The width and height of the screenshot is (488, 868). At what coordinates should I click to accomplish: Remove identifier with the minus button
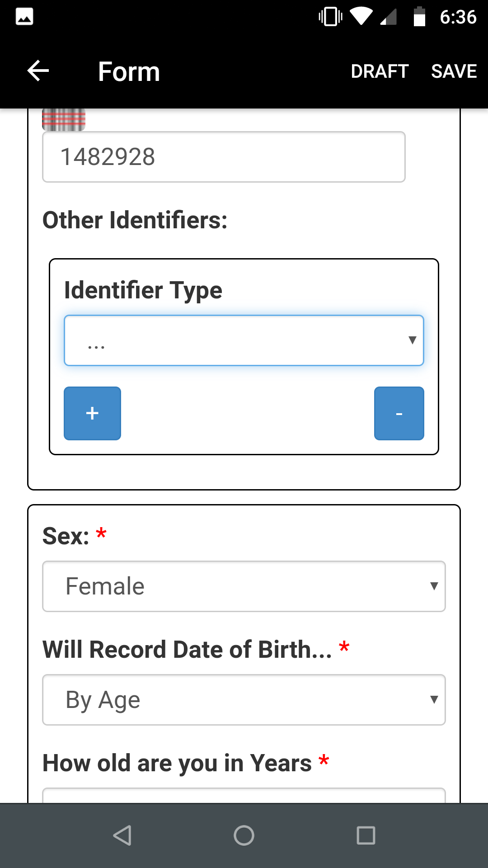pos(399,413)
